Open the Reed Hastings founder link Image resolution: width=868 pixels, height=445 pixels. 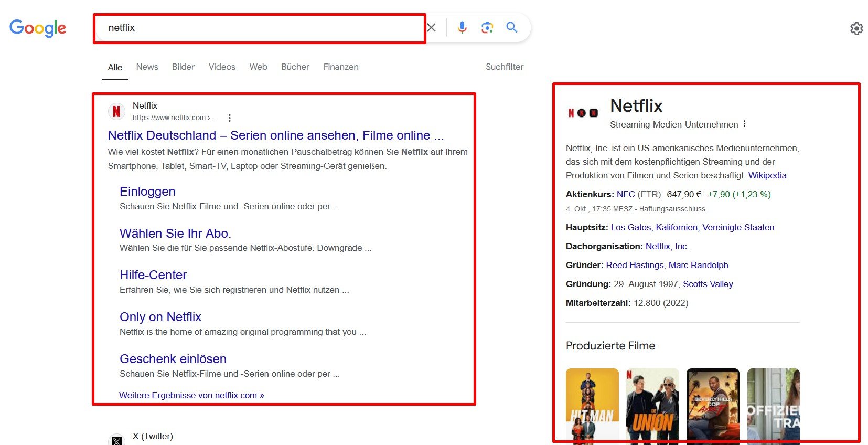635,265
